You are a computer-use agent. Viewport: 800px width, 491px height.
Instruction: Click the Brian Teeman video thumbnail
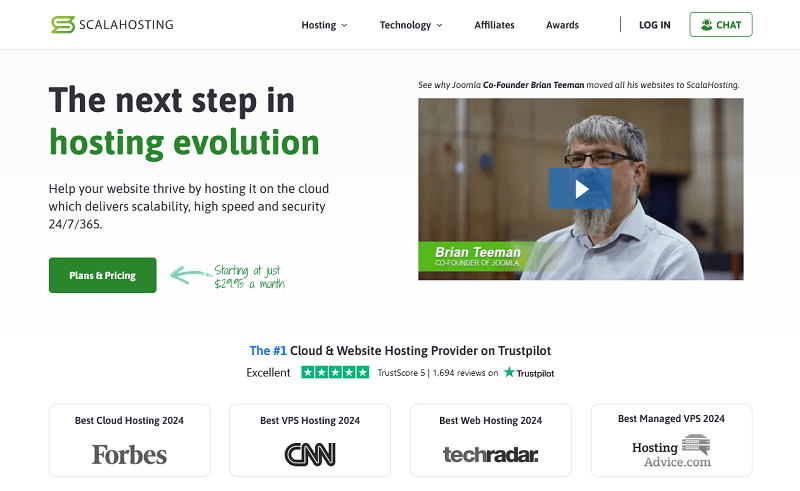point(581,189)
